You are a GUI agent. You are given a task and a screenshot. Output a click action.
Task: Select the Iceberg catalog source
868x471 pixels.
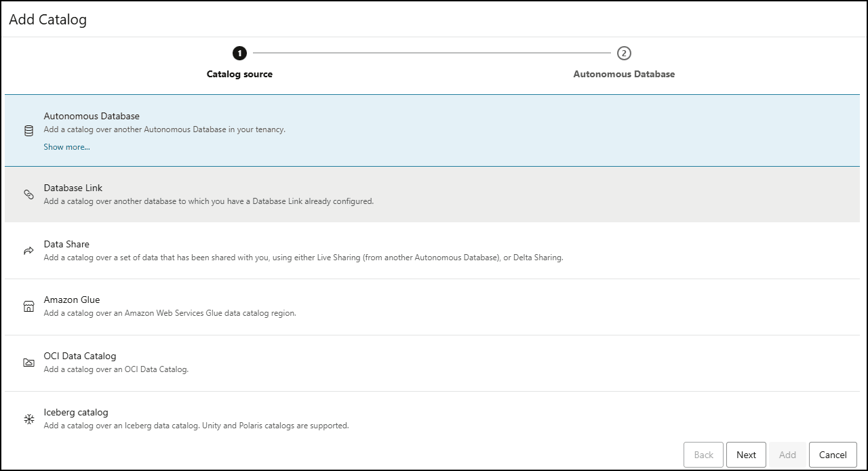(x=203, y=419)
